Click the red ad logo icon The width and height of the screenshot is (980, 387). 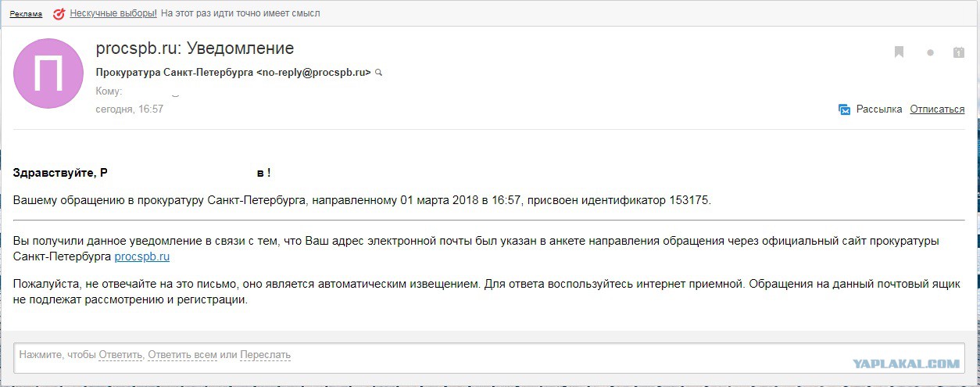[x=59, y=13]
